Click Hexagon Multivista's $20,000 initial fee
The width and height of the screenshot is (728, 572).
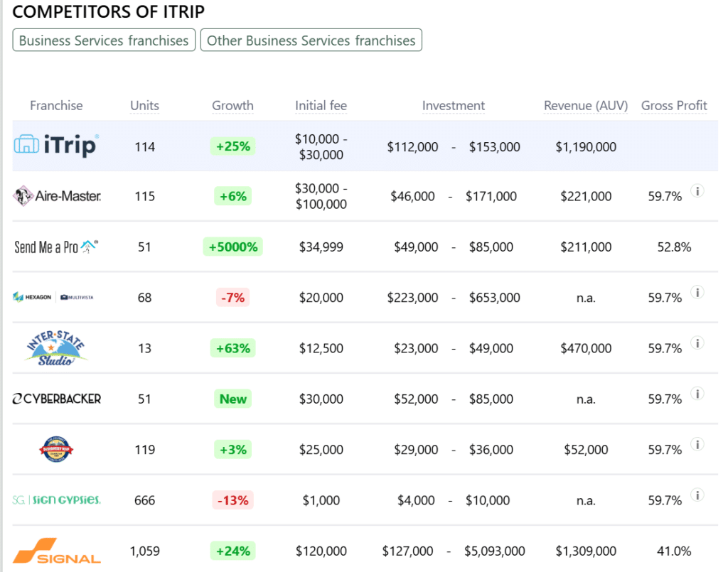click(x=321, y=297)
